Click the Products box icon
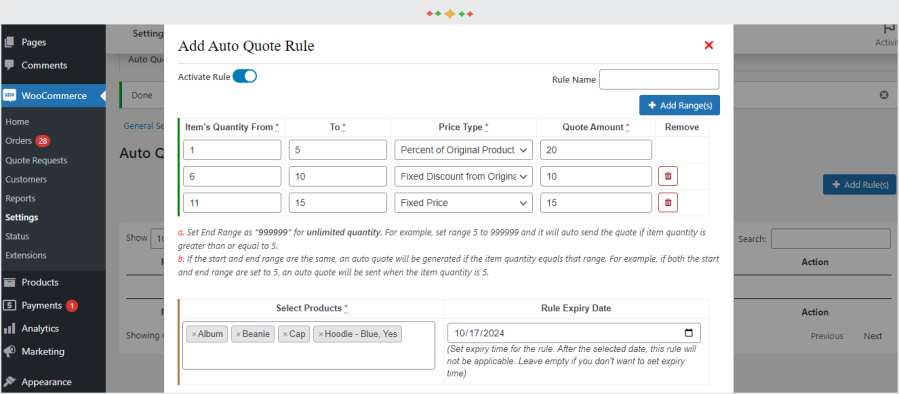 click(9, 282)
